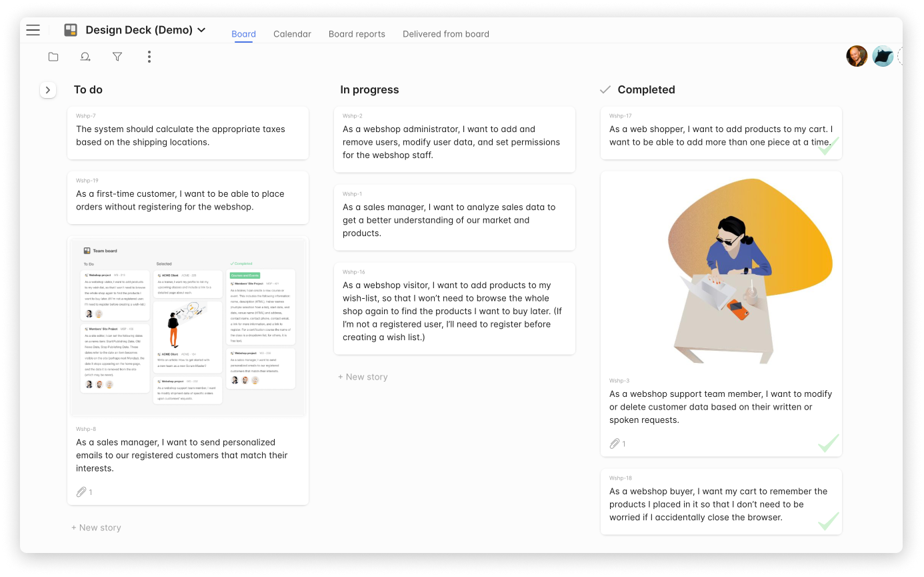Expand the Design Deck (Demo) board dropdown
Screen dimensions: 924x577
(202, 30)
